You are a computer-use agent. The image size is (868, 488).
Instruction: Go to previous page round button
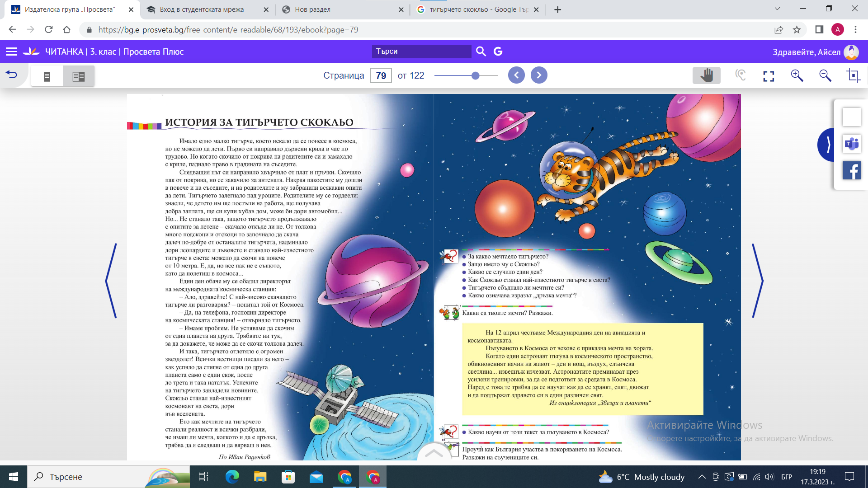point(516,75)
